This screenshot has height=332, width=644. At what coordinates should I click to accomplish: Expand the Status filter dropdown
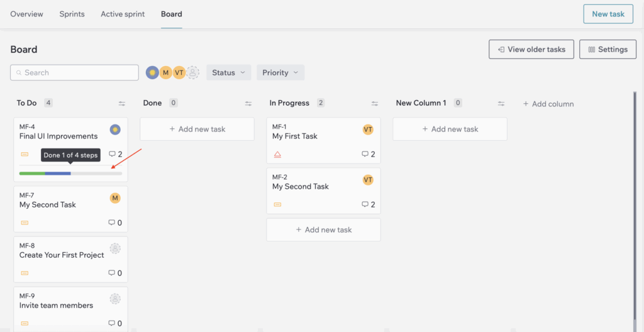(228, 73)
